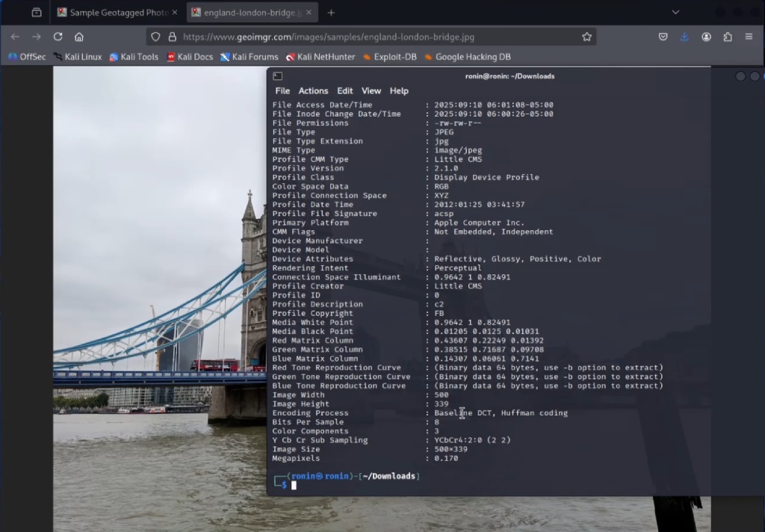Image resolution: width=765 pixels, height=532 pixels.
Task: Open the Exploit-DB bookmark
Action: pyautogui.click(x=389, y=57)
